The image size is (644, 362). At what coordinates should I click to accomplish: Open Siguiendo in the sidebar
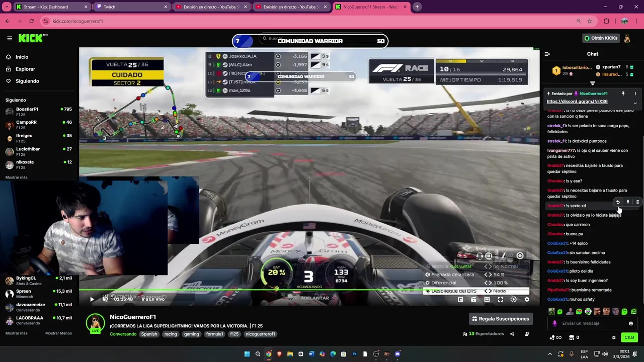27,81
